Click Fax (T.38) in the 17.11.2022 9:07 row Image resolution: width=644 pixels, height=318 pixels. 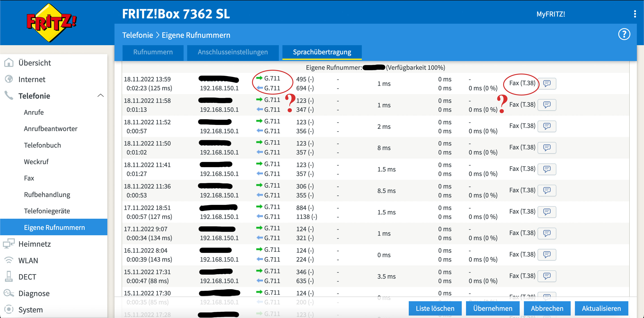(x=522, y=233)
